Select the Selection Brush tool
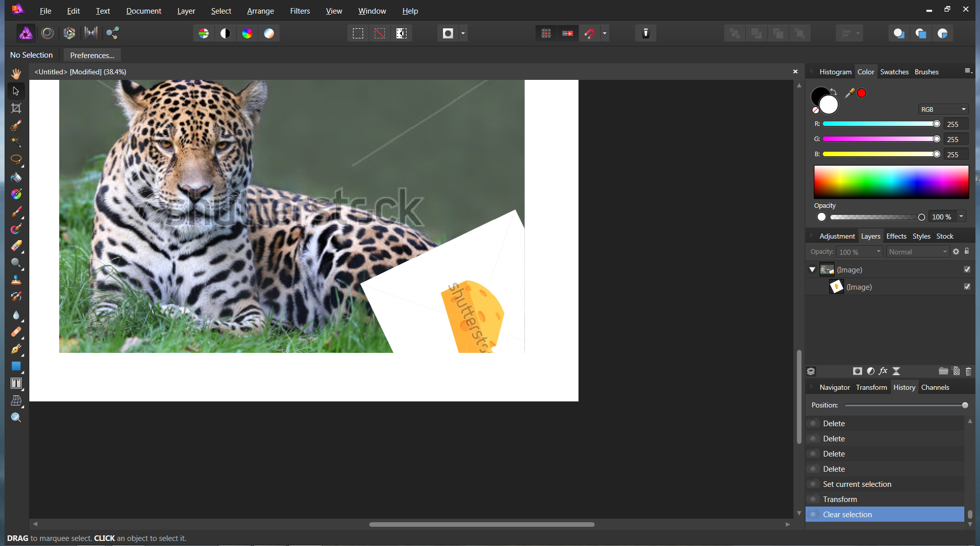Screen dimensions: 980x546 click(x=16, y=125)
